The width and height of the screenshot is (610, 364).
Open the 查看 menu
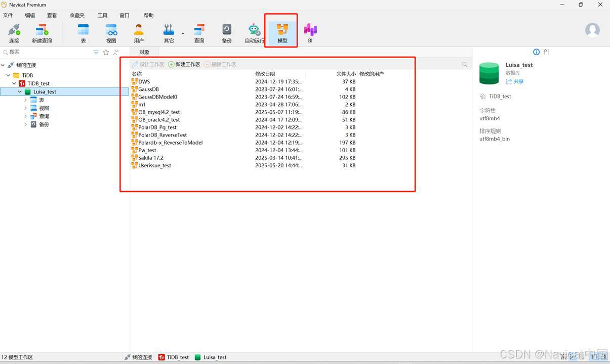52,16
